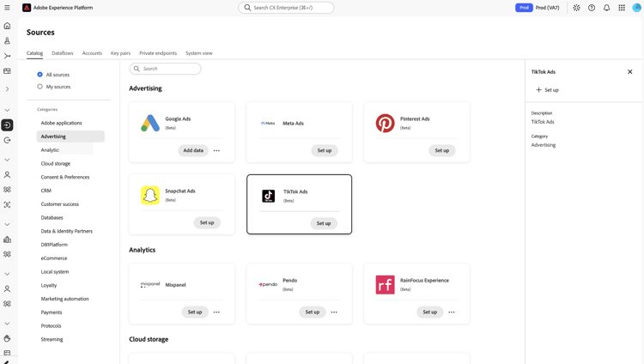Image resolution: width=644 pixels, height=364 pixels.
Task: Collapse the Connections section in left rail
Action: (7, 110)
